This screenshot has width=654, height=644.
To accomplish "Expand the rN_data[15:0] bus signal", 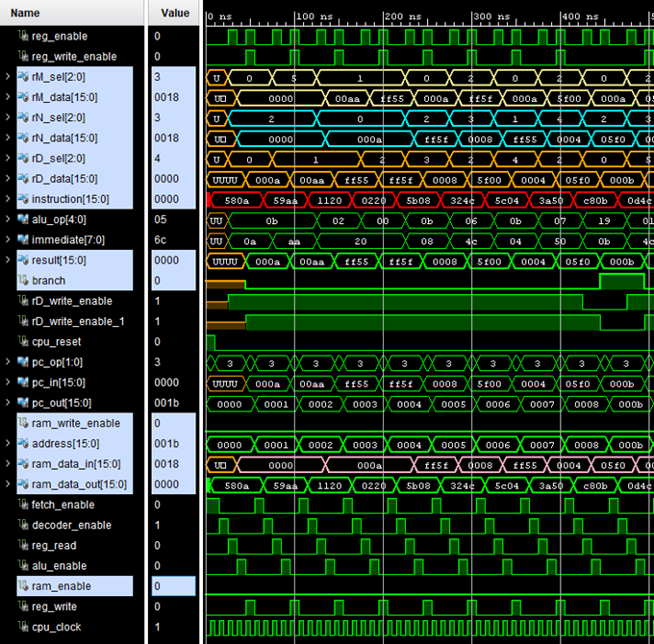I will tap(8, 138).
